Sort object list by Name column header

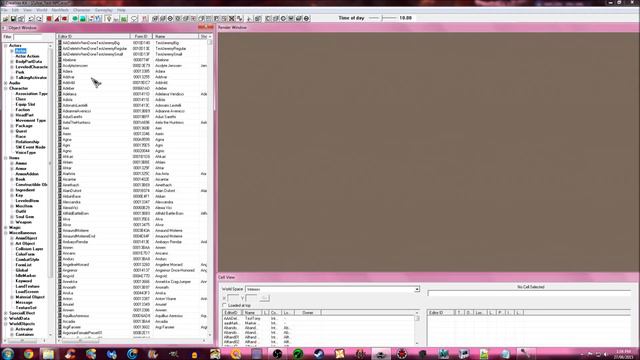point(176,36)
